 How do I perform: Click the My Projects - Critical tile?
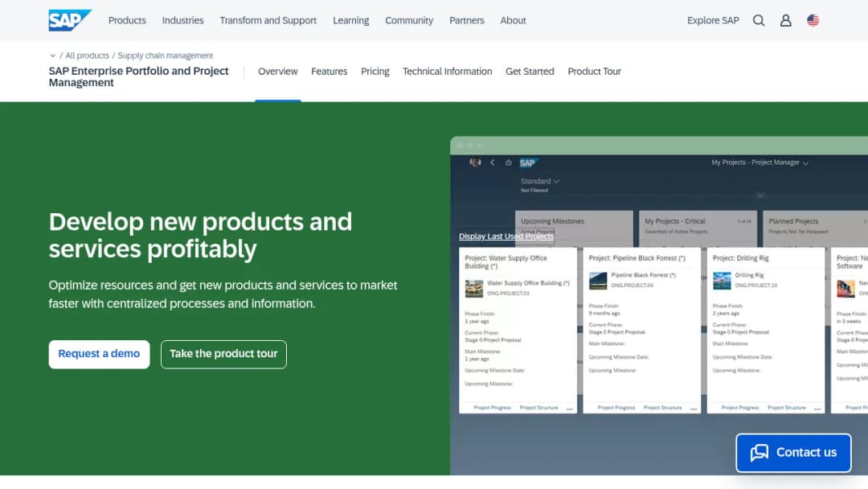pos(698,228)
